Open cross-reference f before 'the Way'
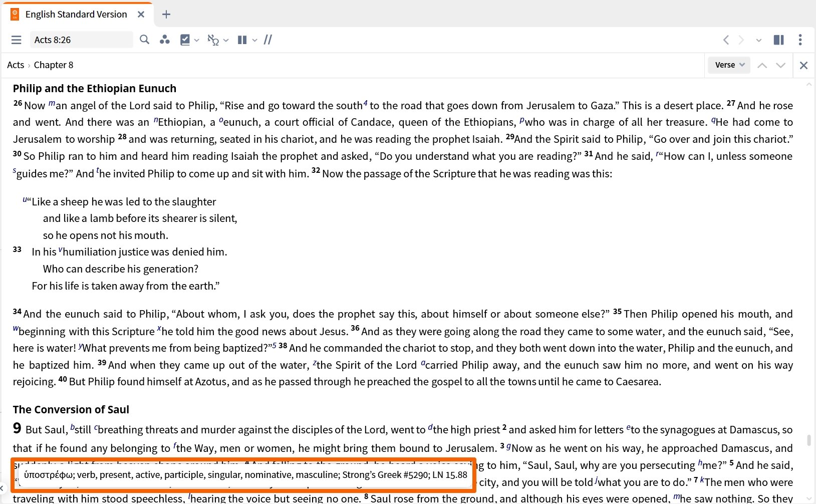 pyautogui.click(x=175, y=445)
